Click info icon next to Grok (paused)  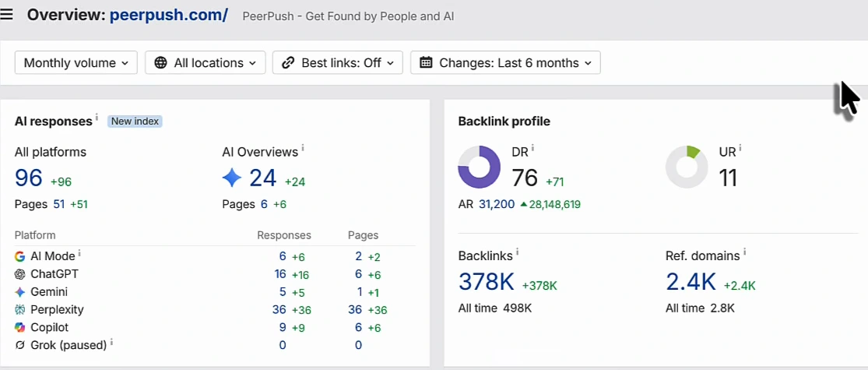click(111, 342)
